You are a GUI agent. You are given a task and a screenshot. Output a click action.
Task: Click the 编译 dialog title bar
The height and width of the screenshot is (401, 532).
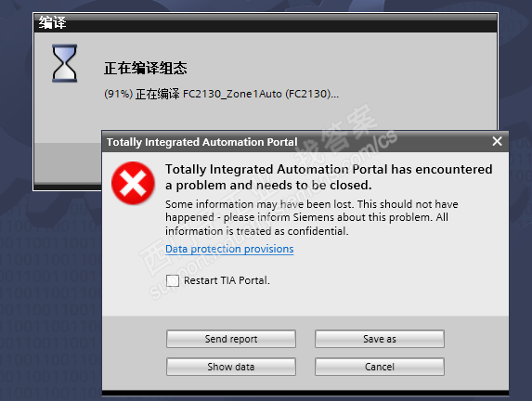(266, 23)
